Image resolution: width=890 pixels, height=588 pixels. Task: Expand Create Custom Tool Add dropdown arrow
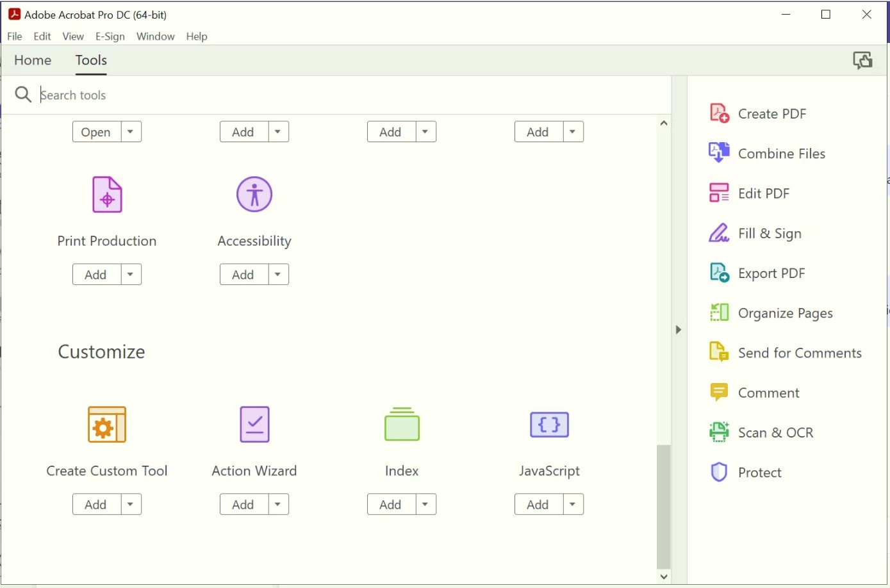click(131, 504)
